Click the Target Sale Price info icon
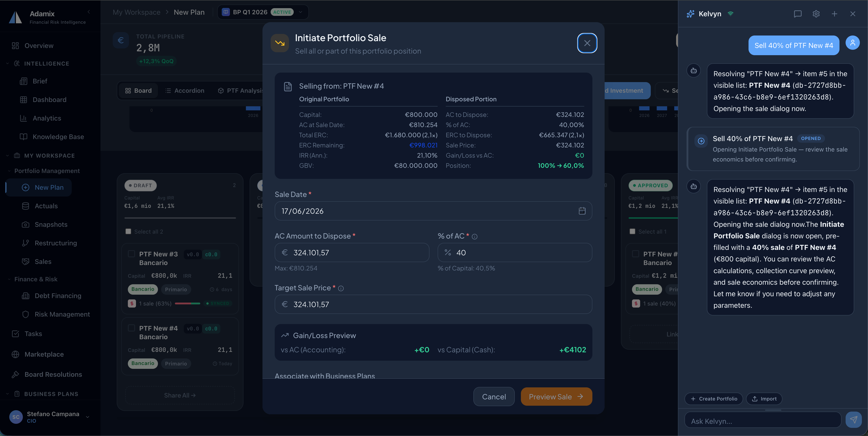Image resolution: width=868 pixels, height=436 pixels. (341, 289)
